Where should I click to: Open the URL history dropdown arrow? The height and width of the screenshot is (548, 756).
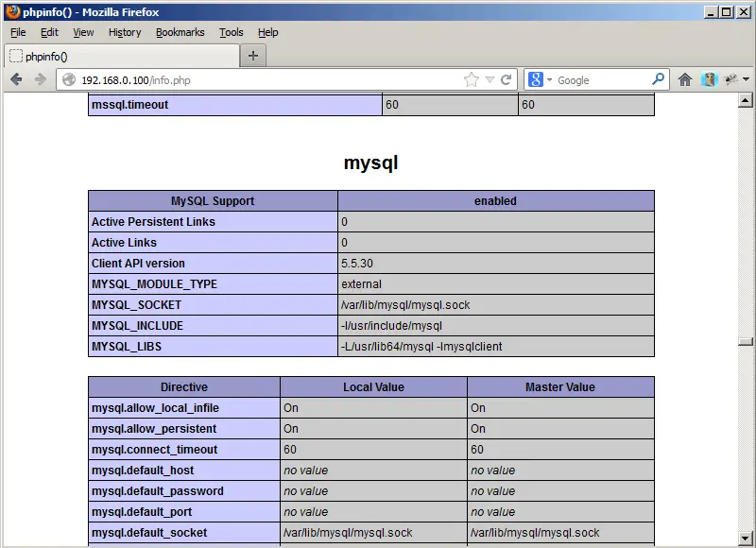tap(490, 79)
